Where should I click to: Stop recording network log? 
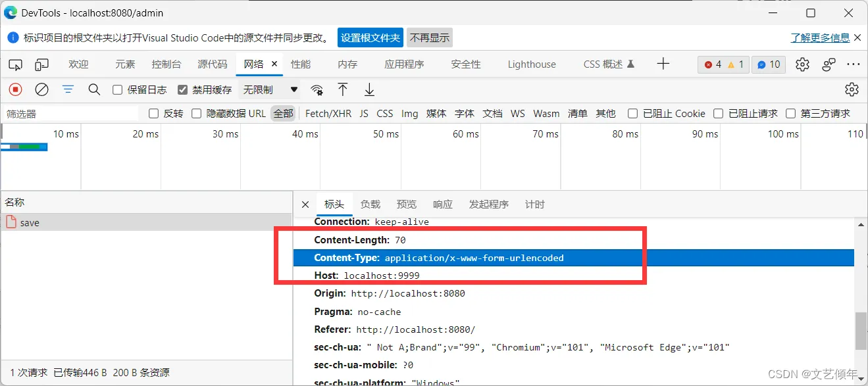click(15, 89)
